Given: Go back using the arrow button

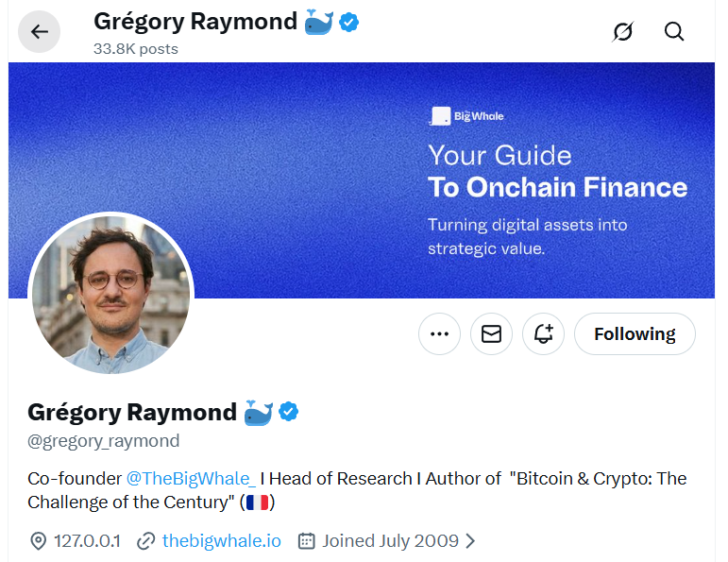Looking at the screenshot, I should point(39,32).
